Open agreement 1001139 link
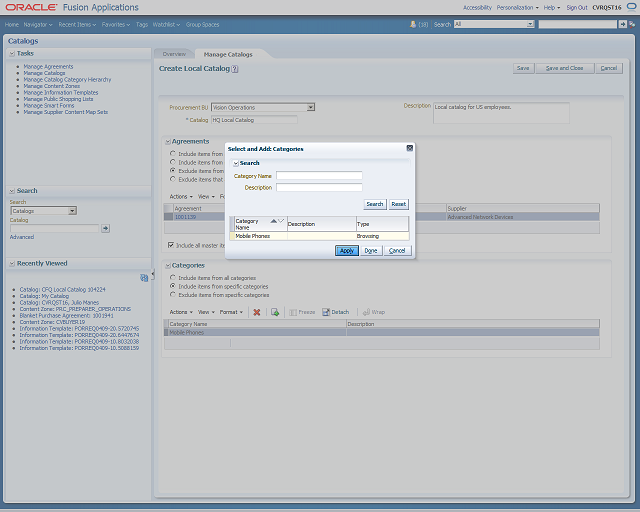640x512 pixels. tap(185, 217)
